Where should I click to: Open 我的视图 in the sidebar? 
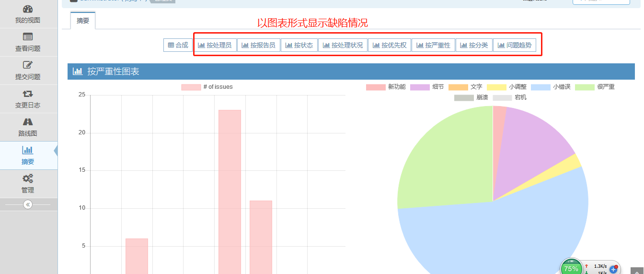(x=28, y=14)
